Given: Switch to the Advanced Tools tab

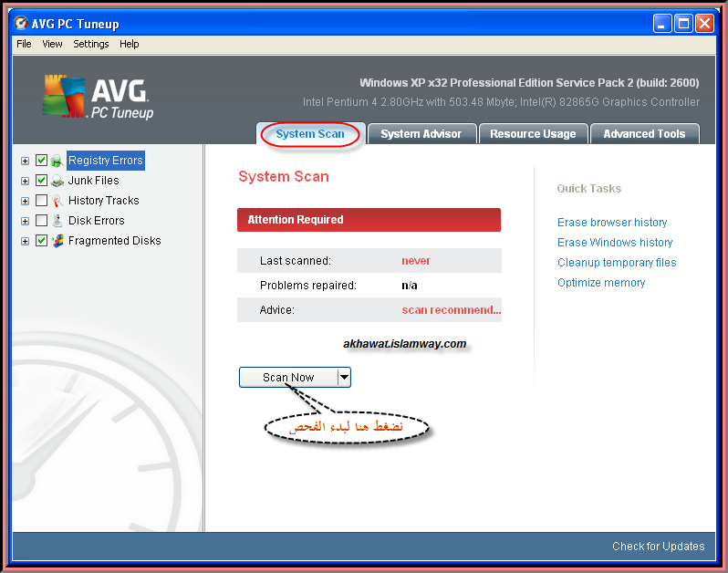Looking at the screenshot, I should [x=644, y=134].
